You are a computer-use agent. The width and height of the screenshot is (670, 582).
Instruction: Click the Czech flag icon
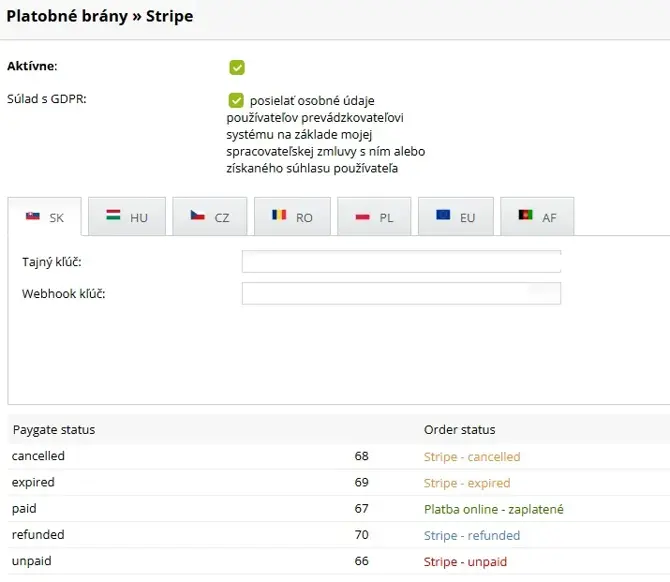coord(198,216)
